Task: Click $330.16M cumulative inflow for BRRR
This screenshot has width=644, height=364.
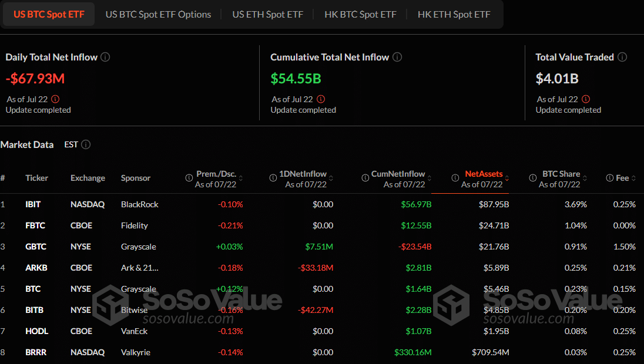Action: (x=412, y=352)
